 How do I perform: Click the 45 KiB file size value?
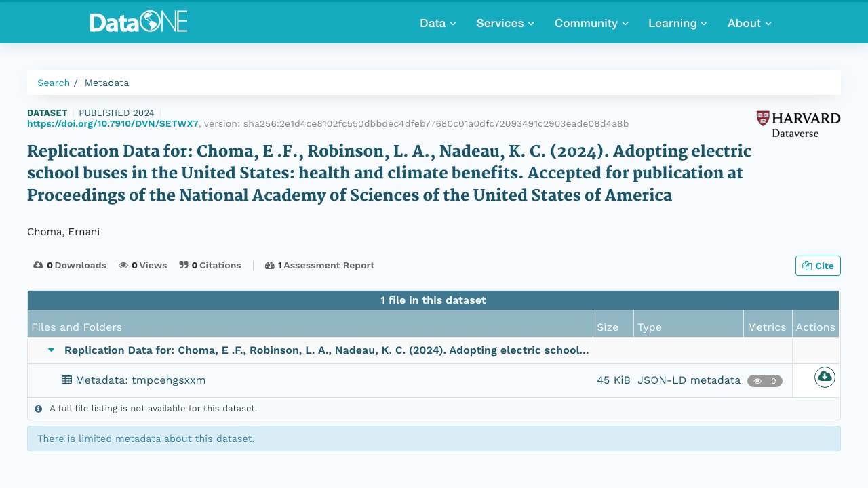click(614, 380)
